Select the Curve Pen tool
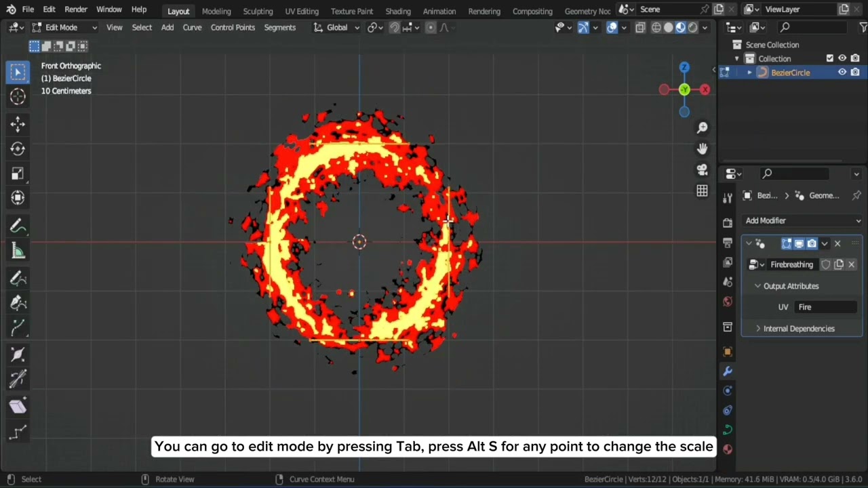Viewport: 868px width, 488px height. point(18,303)
